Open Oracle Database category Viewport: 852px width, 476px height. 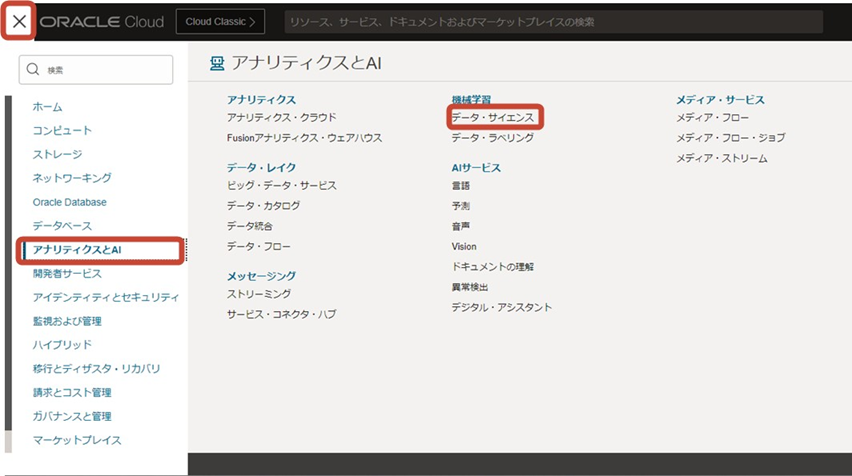(70, 202)
